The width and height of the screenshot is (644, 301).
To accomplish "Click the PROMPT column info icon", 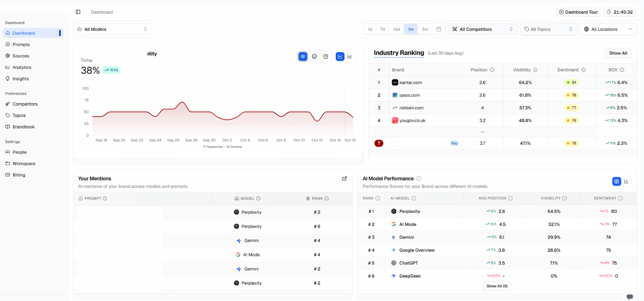I will tap(105, 198).
